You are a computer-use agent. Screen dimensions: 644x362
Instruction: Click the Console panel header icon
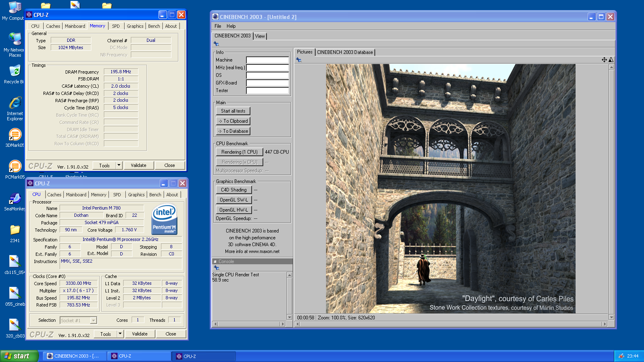tap(215, 261)
